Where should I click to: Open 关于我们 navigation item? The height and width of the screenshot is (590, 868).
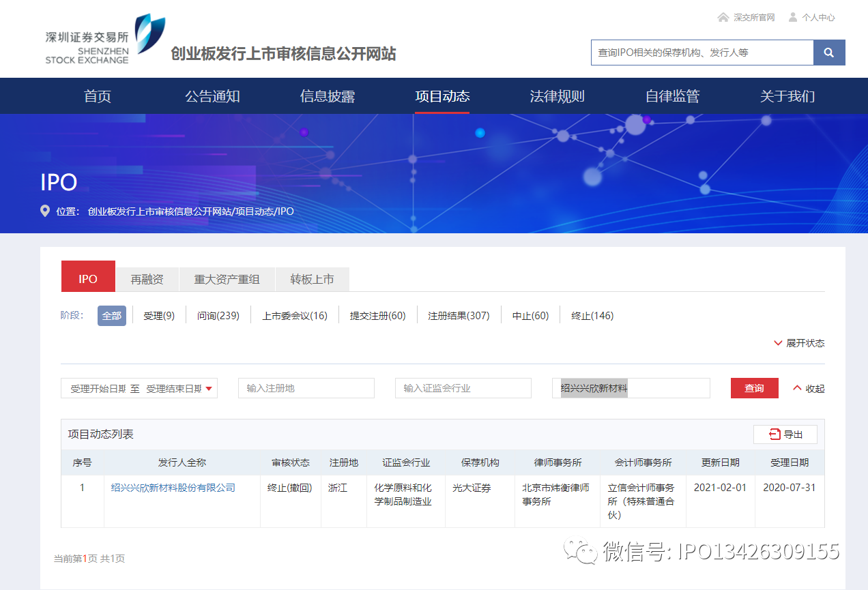point(787,96)
